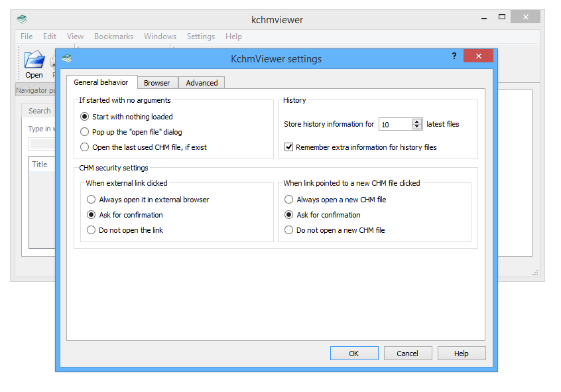Decrease history file count with down arrow

[417, 127]
